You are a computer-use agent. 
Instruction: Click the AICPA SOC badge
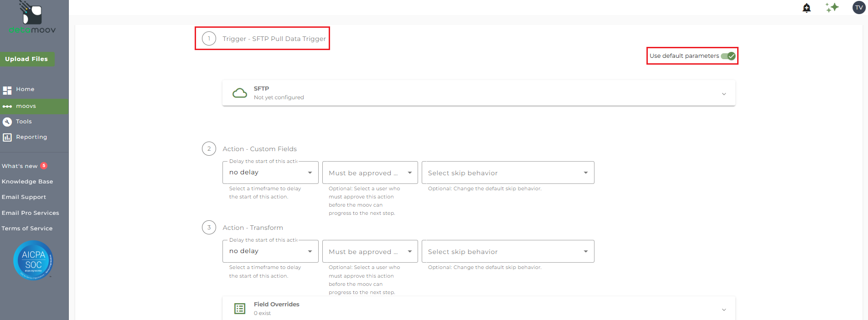tap(33, 260)
